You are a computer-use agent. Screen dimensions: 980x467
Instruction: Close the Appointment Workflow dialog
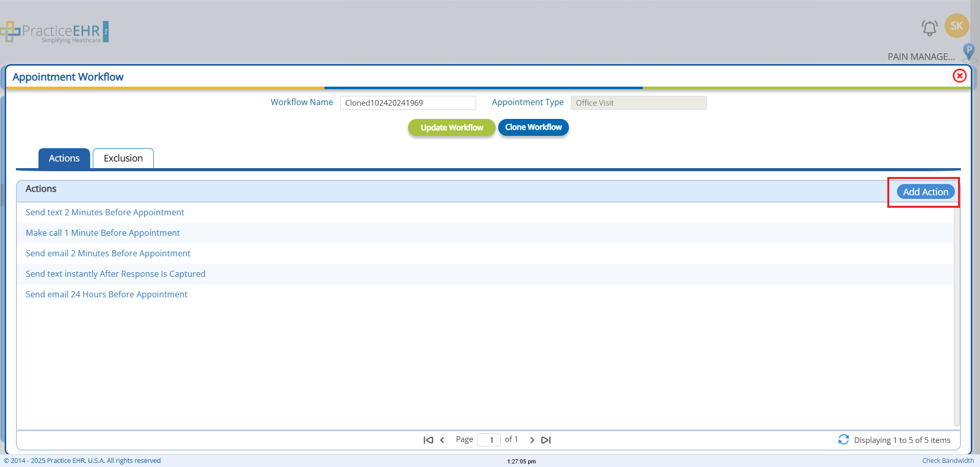[959, 76]
